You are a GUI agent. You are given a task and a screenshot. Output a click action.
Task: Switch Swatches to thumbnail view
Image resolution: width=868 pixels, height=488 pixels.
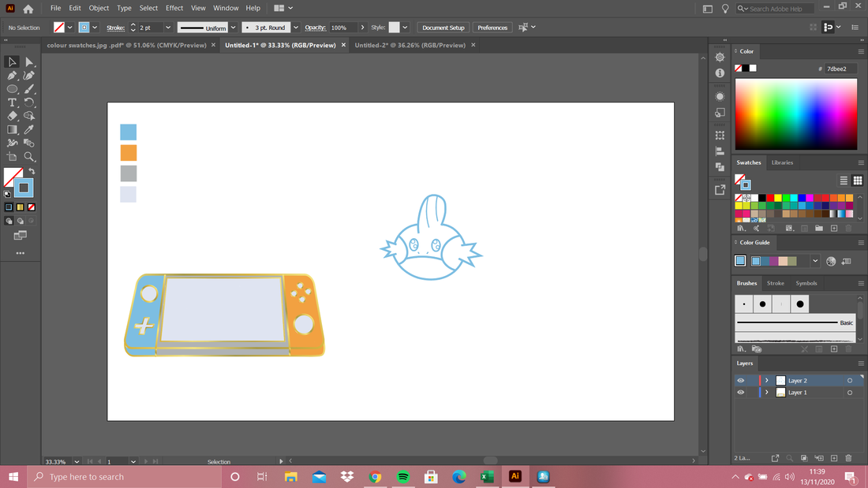click(858, 181)
